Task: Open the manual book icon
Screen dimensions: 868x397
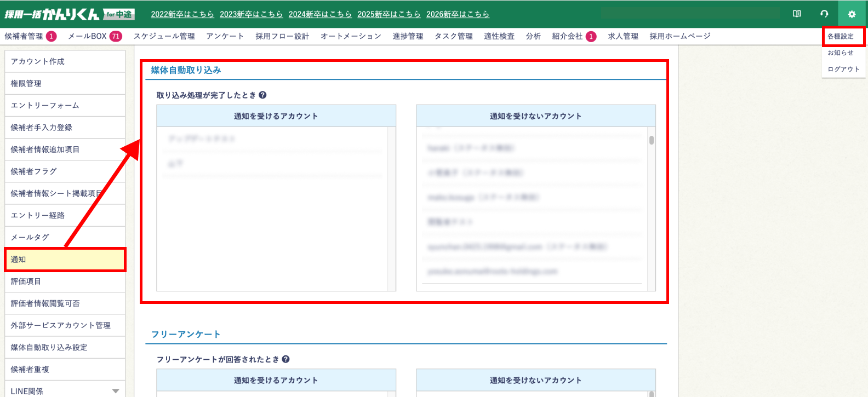Action: click(797, 14)
